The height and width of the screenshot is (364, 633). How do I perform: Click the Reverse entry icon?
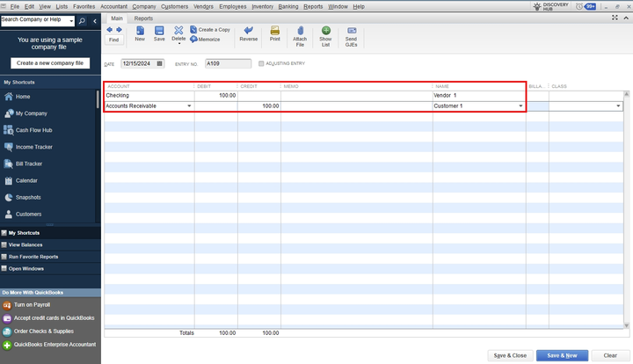249,31
